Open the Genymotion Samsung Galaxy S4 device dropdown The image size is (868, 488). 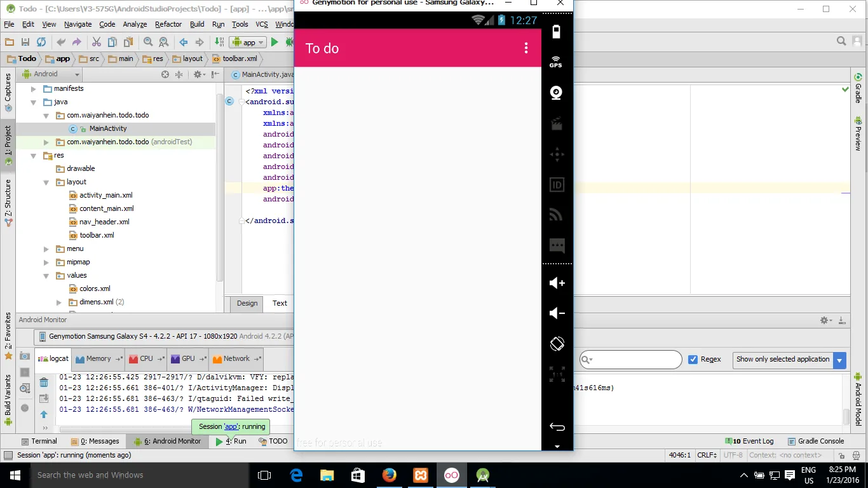pos(165,336)
